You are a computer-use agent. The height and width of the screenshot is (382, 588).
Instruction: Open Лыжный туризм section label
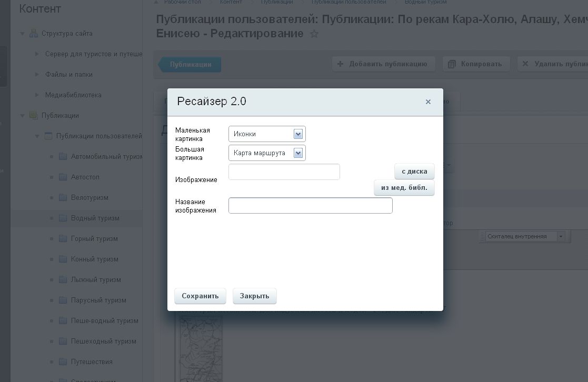[96, 279]
